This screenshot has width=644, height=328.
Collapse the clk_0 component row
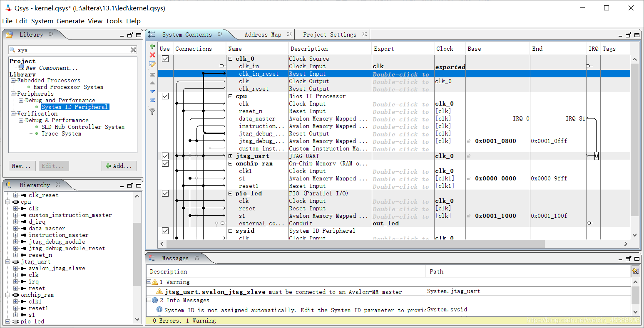coord(231,59)
